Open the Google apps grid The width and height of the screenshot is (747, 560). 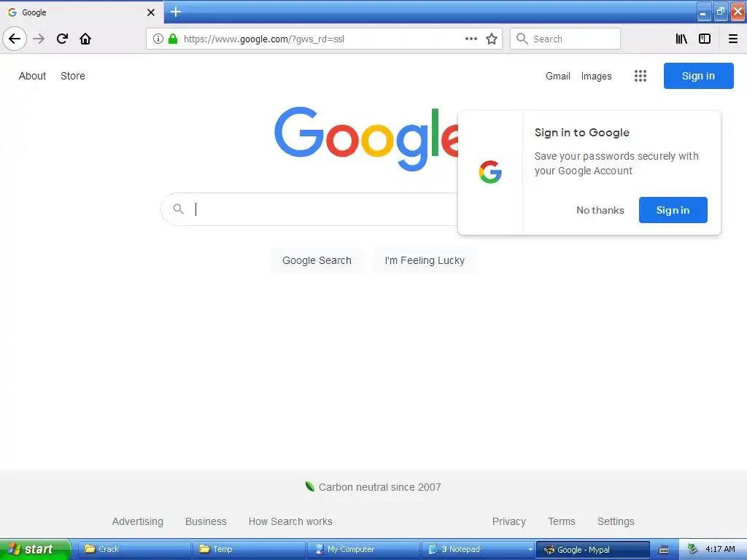point(640,76)
